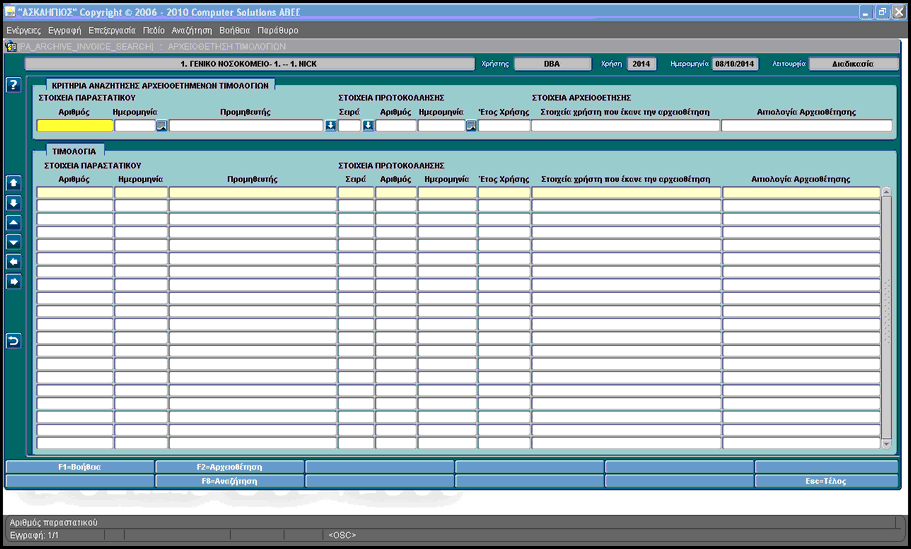Jump to last record with bottom arrow icon
911x549 pixels.
(13, 203)
